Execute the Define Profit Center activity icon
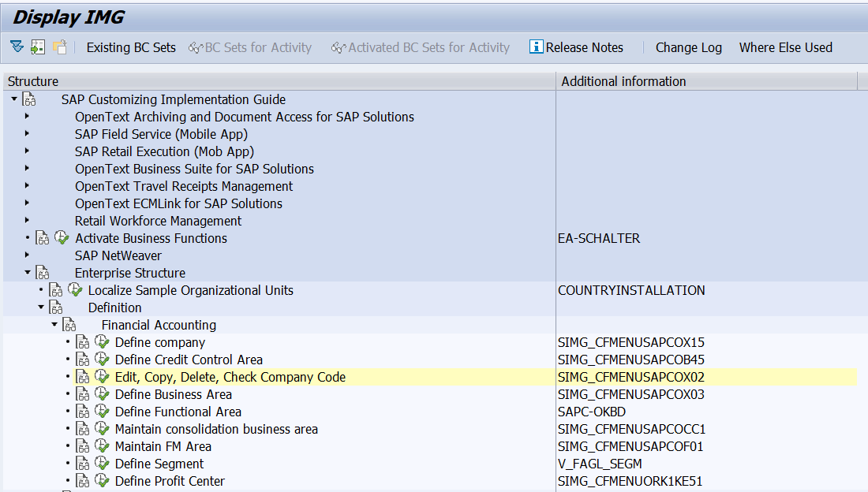 pyautogui.click(x=102, y=481)
